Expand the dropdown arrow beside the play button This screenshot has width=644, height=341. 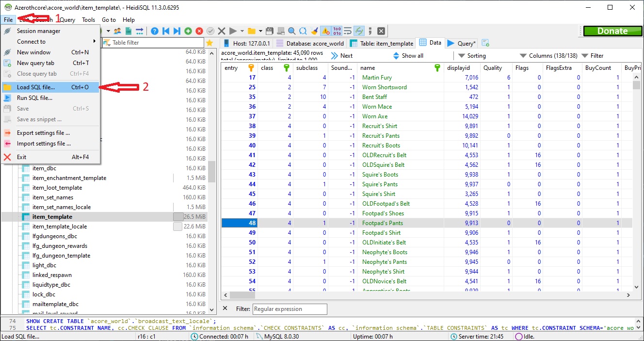click(241, 30)
